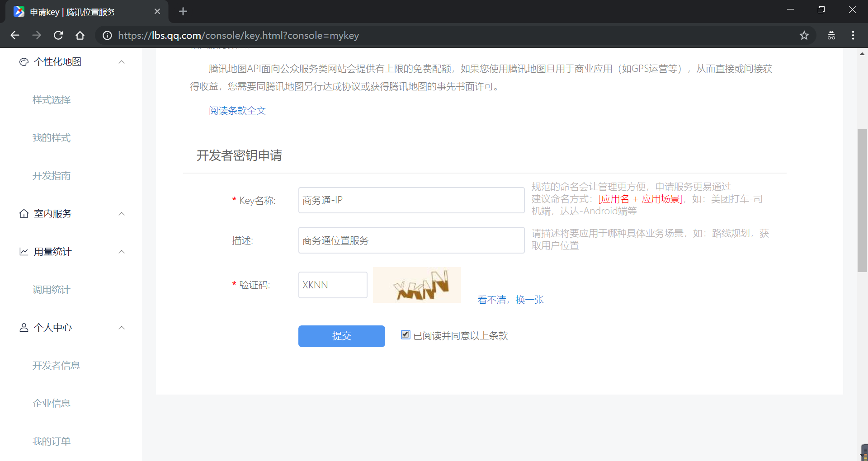The height and width of the screenshot is (461, 868).
Task: Click the house icon beside 室内服务
Action: tap(24, 213)
